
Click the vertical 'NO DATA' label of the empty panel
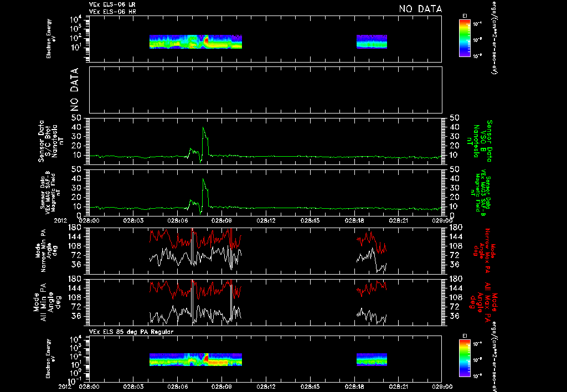[74, 89]
